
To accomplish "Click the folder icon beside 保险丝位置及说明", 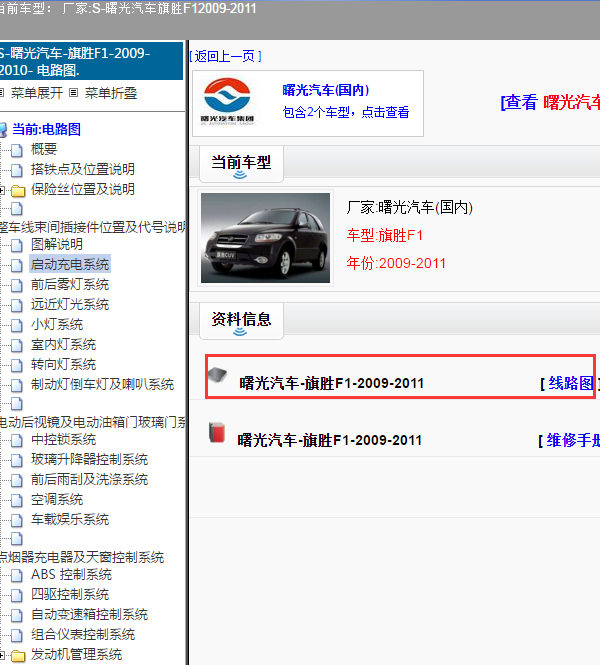I will click(x=18, y=190).
